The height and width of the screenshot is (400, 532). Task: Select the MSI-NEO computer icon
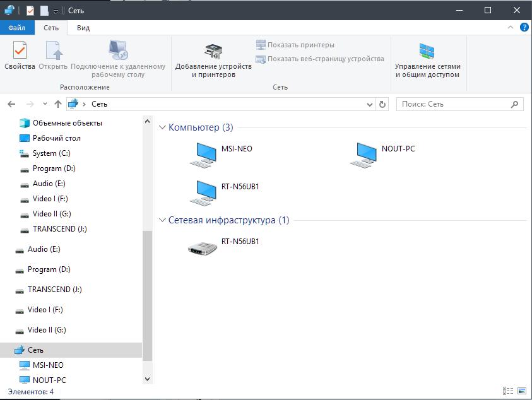[x=203, y=155]
